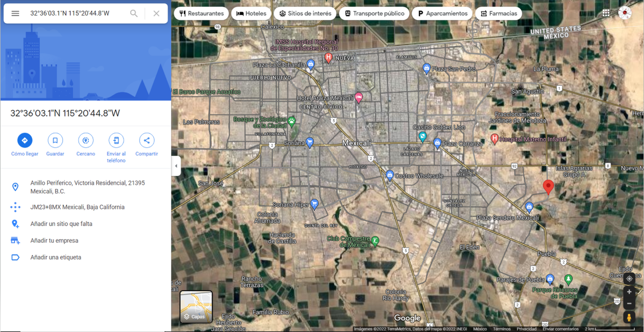The height and width of the screenshot is (332, 644).
Task: Search nearby with Cercano button
Action: click(86, 145)
